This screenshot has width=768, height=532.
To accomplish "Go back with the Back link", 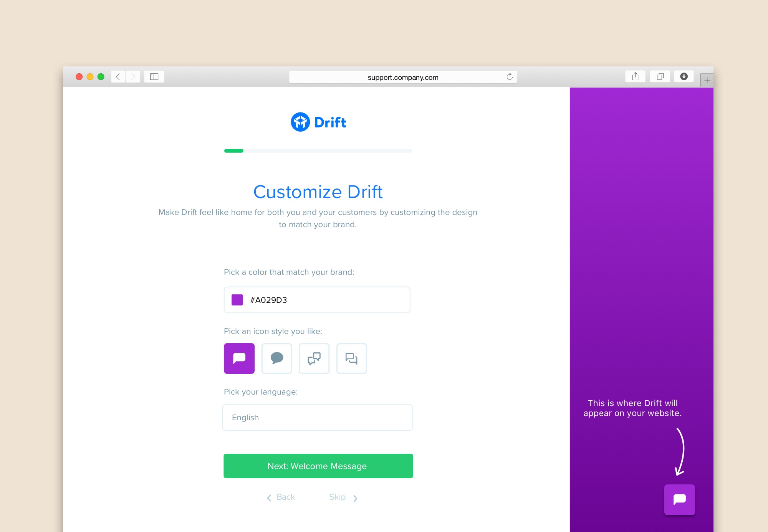I will tap(281, 497).
